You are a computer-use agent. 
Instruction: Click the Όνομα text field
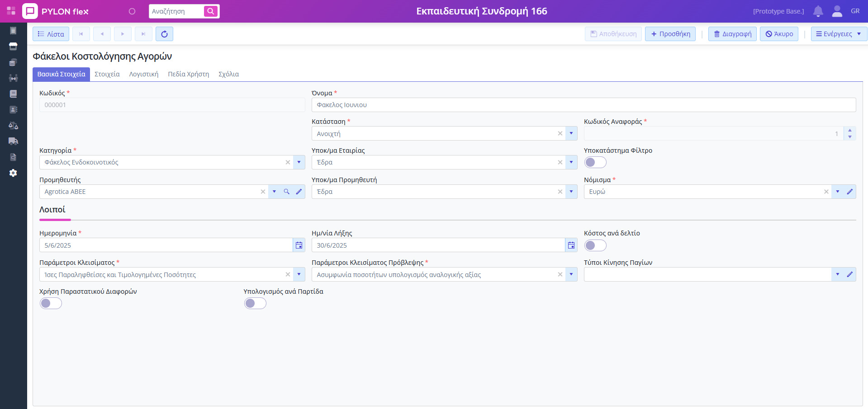(583, 105)
